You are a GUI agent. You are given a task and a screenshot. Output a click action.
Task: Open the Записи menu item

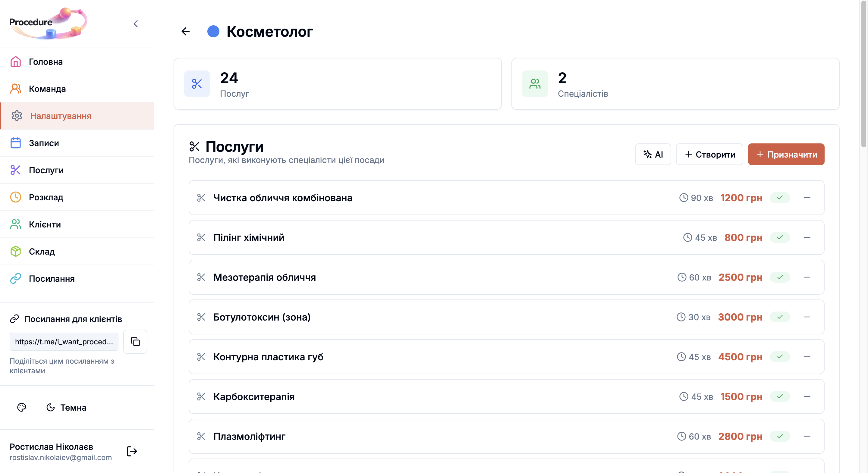(x=44, y=143)
